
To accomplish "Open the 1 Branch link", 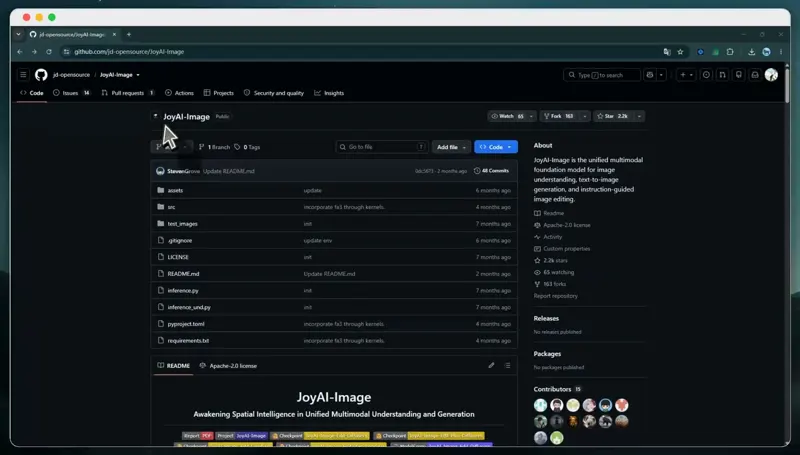I will [x=214, y=147].
